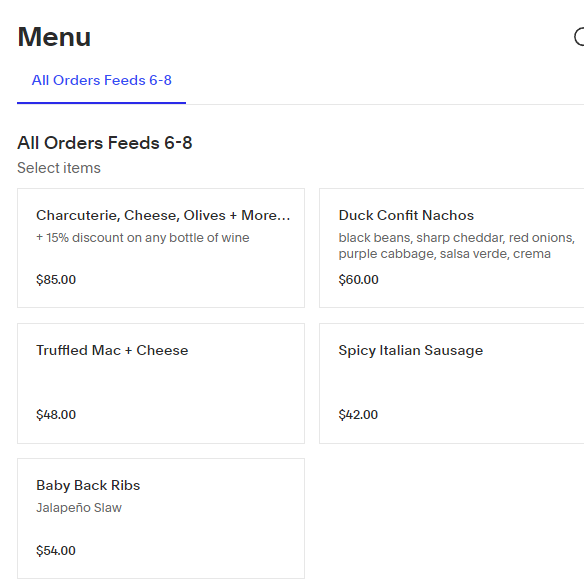Click the $42.00 price on Spicy Italian Sausage

pyautogui.click(x=358, y=415)
